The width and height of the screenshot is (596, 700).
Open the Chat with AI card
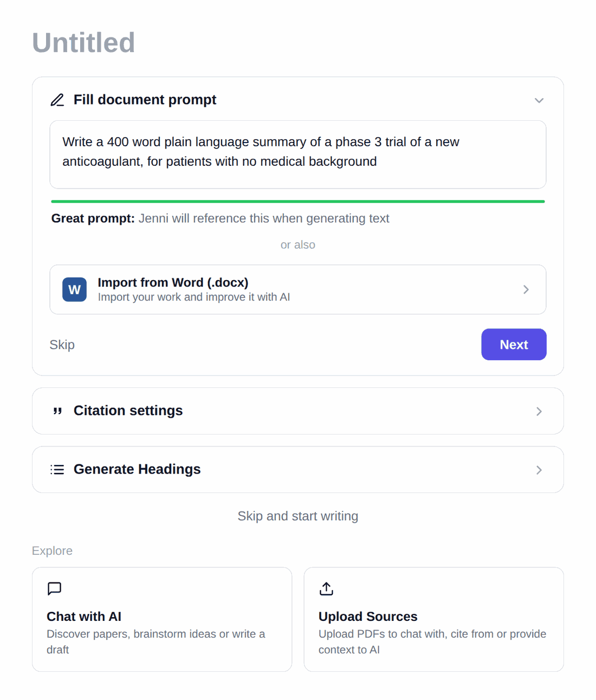tap(162, 619)
